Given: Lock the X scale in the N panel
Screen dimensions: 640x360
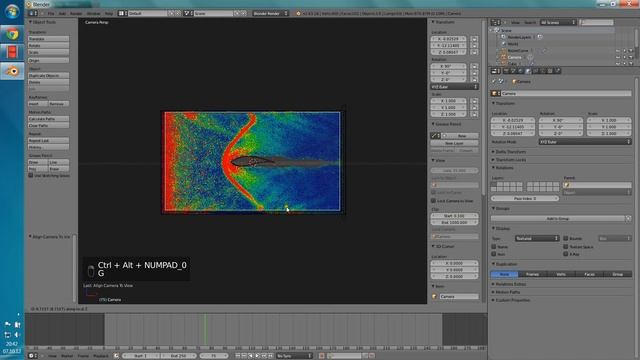Looking at the screenshot, I should pyautogui.click(x=474, y=101).
